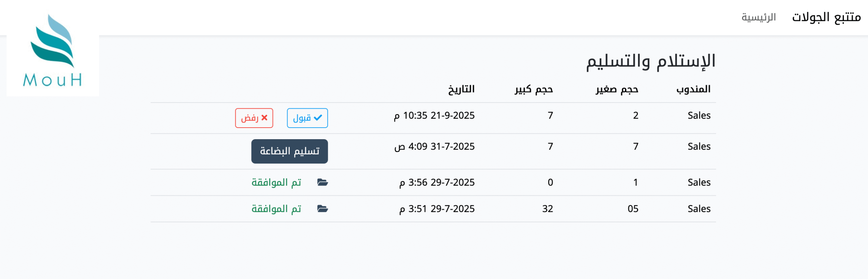Screen dimensions: 868x279
Task: Click the large size value 32
Action: click(548, 209)
